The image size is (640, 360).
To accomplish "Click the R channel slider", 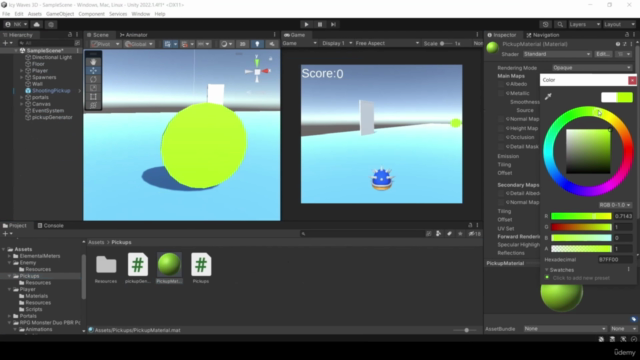I will click(x=581, y=216).
